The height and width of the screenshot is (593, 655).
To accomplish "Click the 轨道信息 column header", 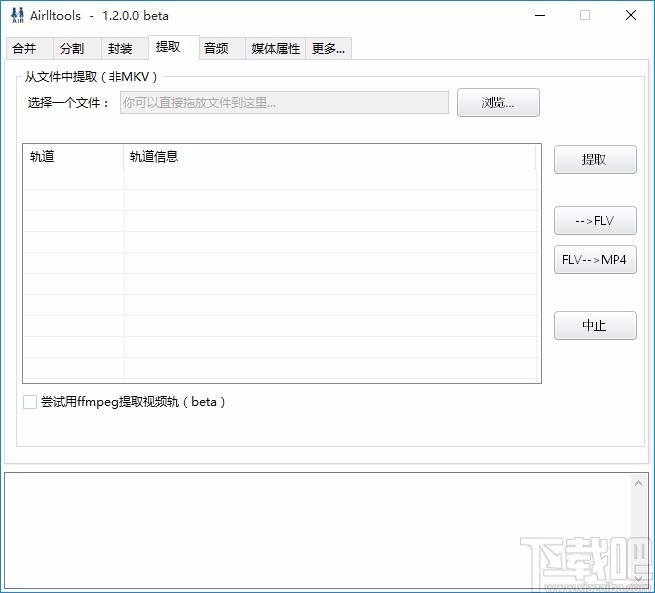I will point(330,157).
